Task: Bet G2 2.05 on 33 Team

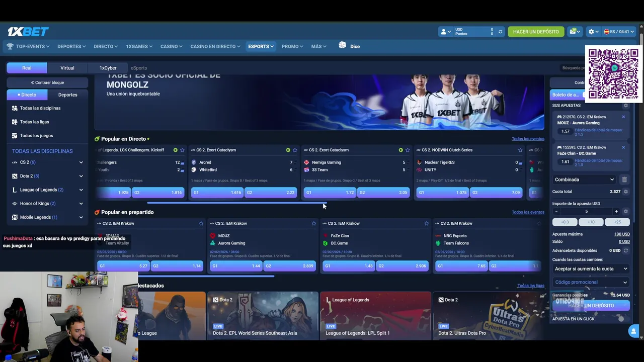Action: tap(383, 192)
